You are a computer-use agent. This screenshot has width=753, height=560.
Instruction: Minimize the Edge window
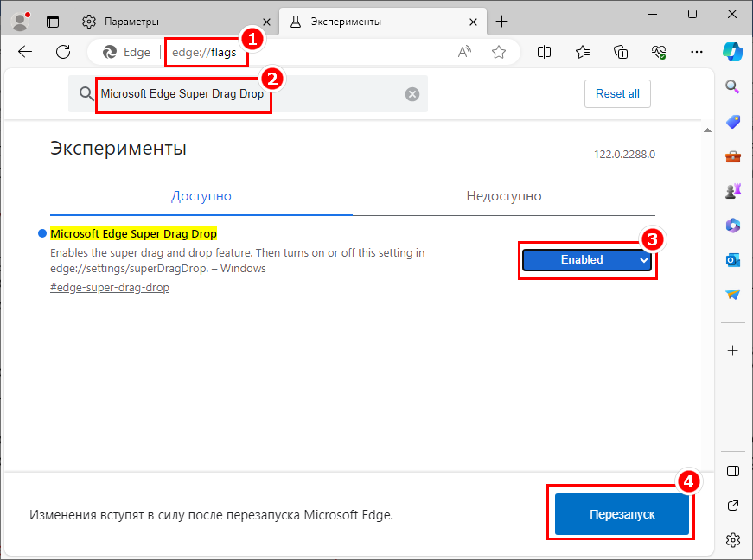click(x=653, y=14)
